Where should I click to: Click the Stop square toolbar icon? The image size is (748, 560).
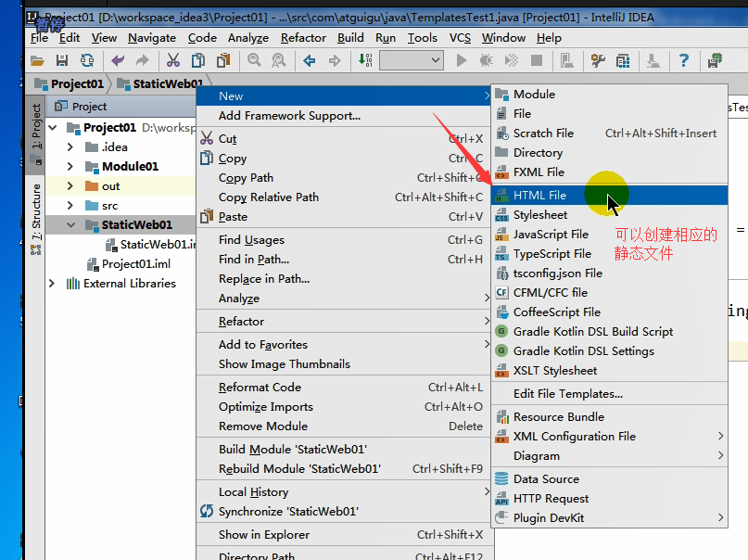coord(537,60)
